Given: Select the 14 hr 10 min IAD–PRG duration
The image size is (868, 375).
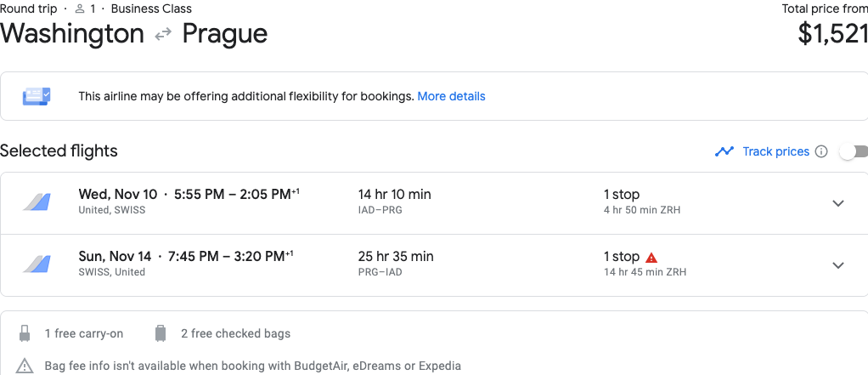Looking at the screenshot, I should (395, 195).
